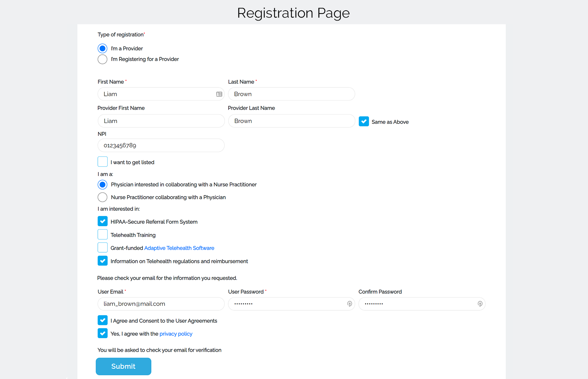The image size is (588, 379).
Task: Select the "I'm a Provider" radio option
Action: click(x=103, y=48)
